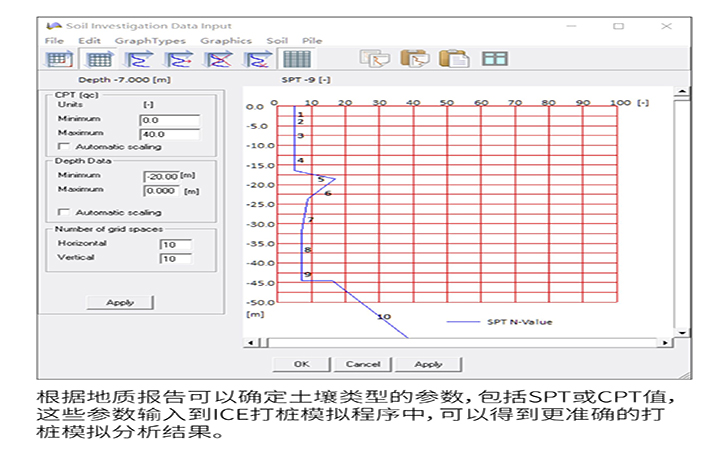
Task: Click soil layer label 1 on graph
Action: click(x=301, y=114)
